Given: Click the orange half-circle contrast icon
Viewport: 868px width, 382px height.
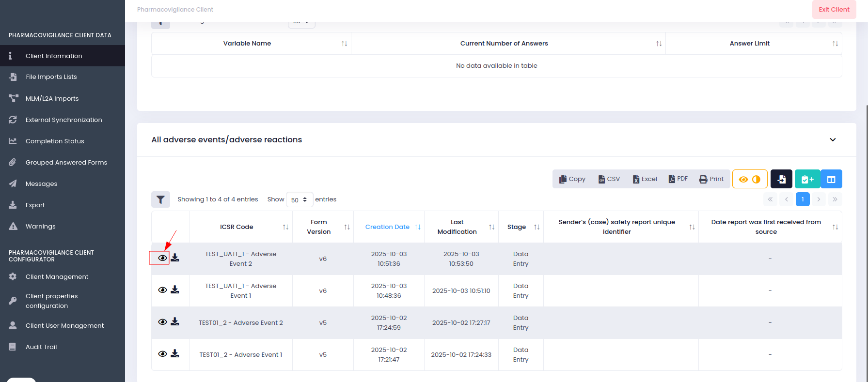Looking at the screenshot, I should click(756, 179).
